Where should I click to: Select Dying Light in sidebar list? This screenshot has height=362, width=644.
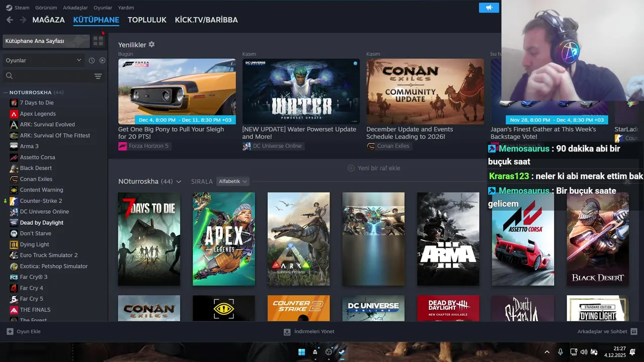tap(34, 244)
